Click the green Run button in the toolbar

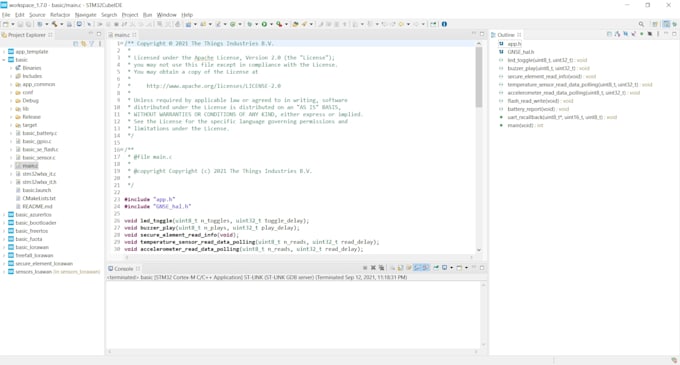(264, 24)
